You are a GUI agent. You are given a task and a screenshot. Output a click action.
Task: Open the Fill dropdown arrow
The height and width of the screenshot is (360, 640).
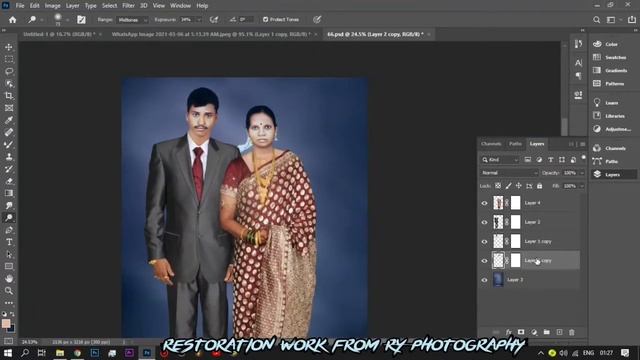coord(582,186)
